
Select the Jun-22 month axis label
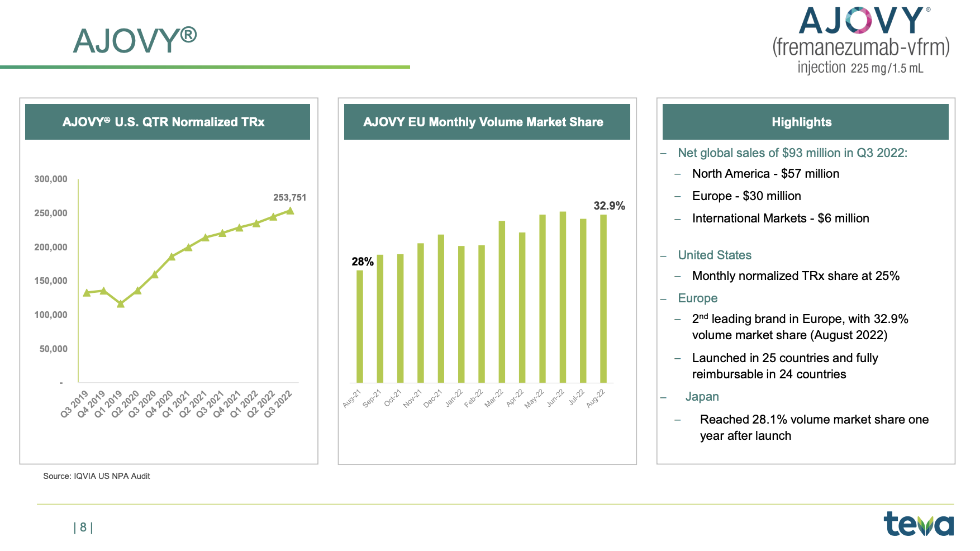click(555, 398)
